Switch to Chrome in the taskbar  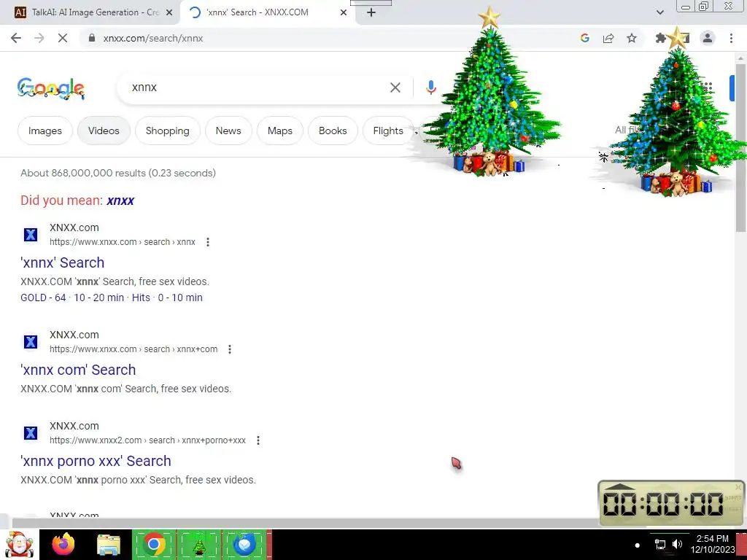pyautogui.click(x=154, y=545)
